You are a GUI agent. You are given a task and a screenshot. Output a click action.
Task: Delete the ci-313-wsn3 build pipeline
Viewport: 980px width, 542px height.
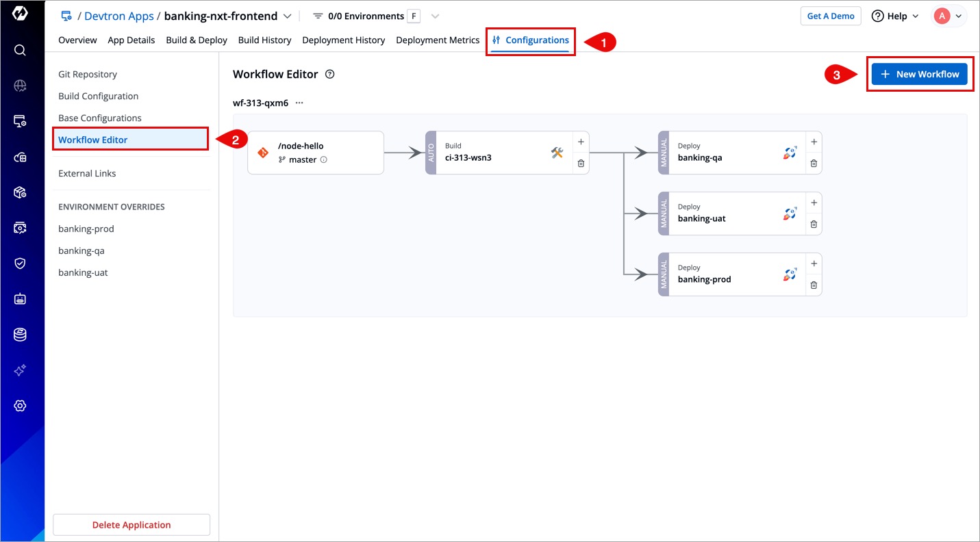581,164
